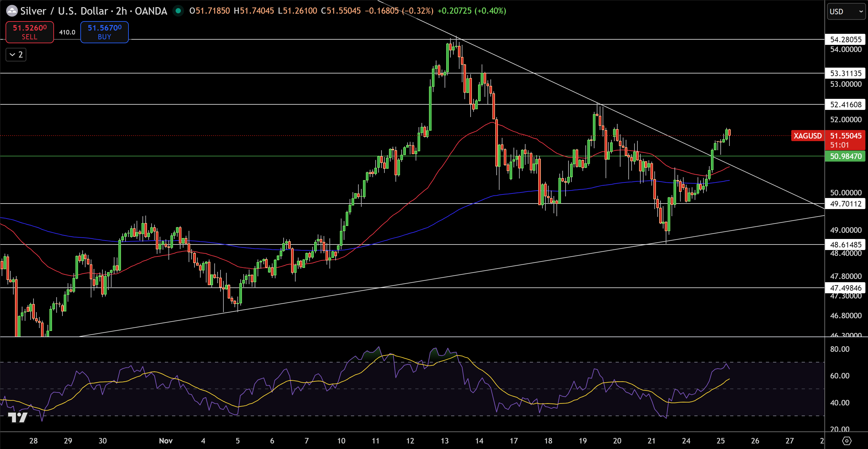Select the 48.61485 line price label
The image size is (868, 449).
tap(846, 244)
